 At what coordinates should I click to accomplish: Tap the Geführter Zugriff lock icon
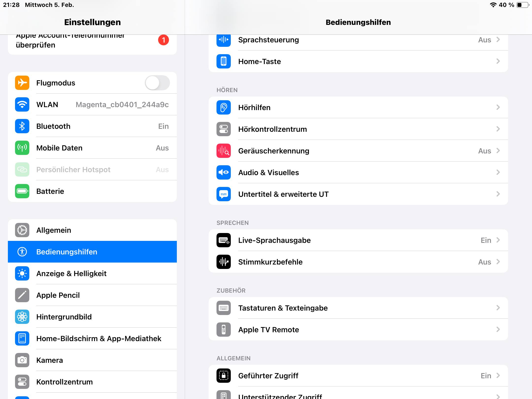[x=224, y=376]
